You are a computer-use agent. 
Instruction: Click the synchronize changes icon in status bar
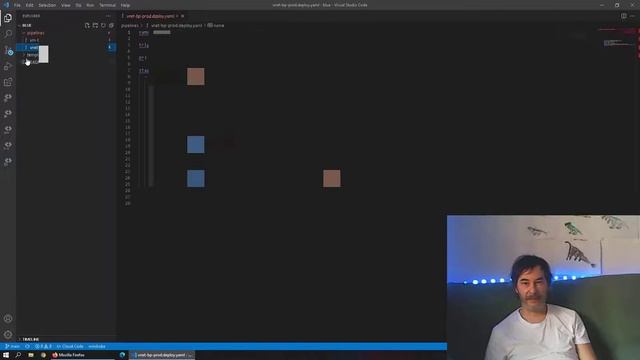[27, 347]
